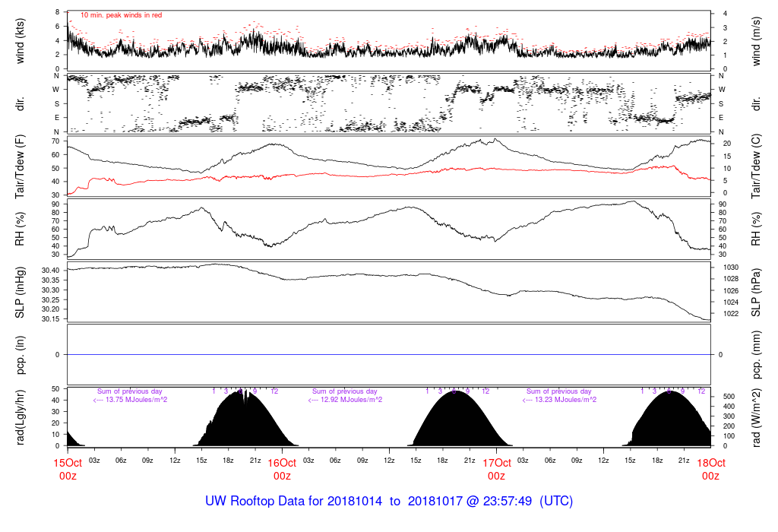Click the 17Oct 00z date marker
Image resolution: width=778 pixels, height=532 pixels.
(496, 469)
